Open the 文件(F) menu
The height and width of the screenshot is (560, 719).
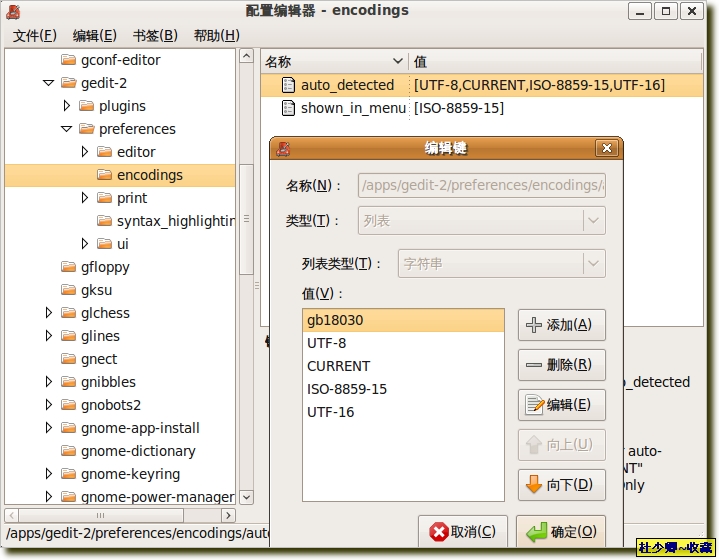(35, 35)
